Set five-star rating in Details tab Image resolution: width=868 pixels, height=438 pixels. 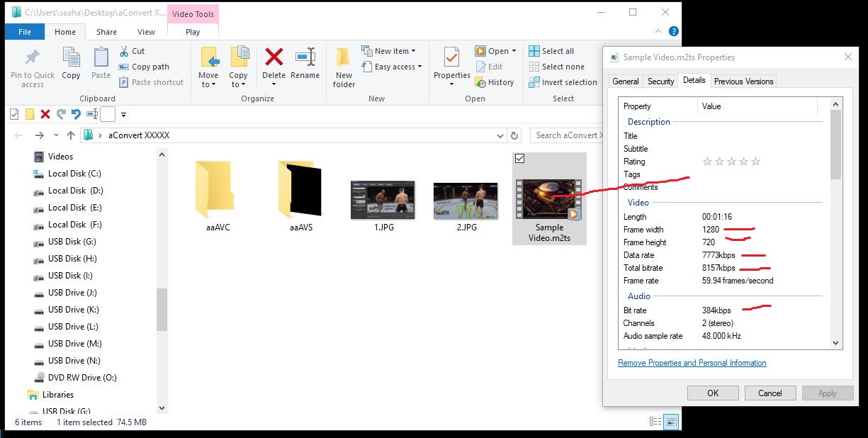(755, 162)
